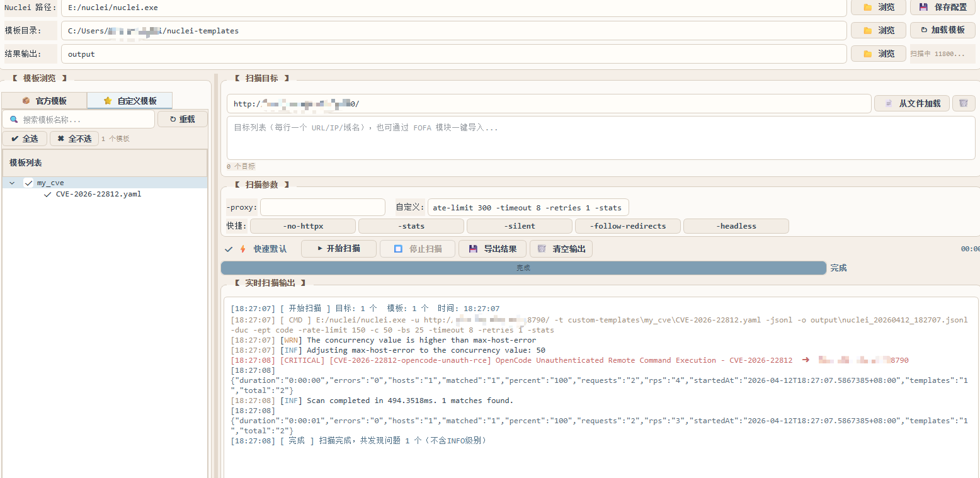Click the box icon on 官方模板 tab
980x478 pixels.
26,101
